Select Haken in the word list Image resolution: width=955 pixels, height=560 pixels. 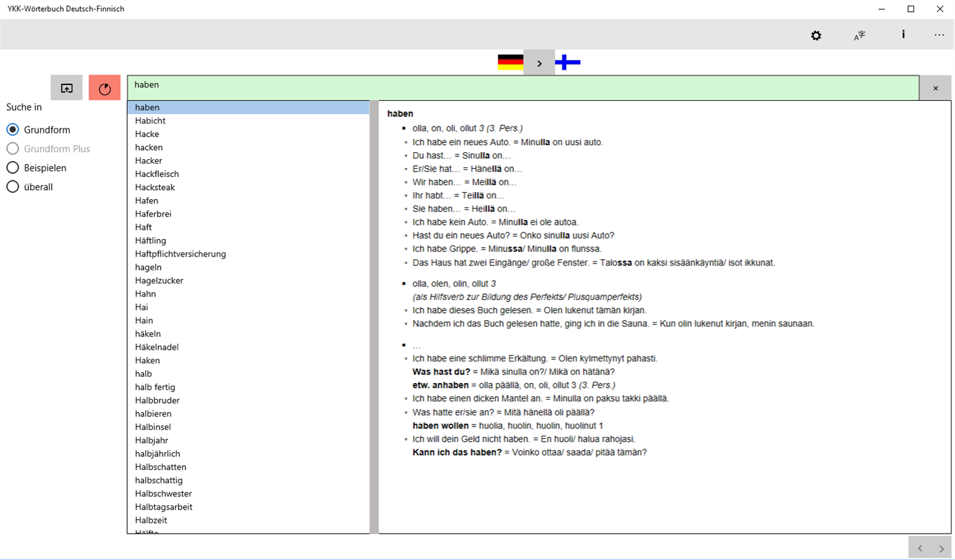pyautogui.click(x=249, y=360)
